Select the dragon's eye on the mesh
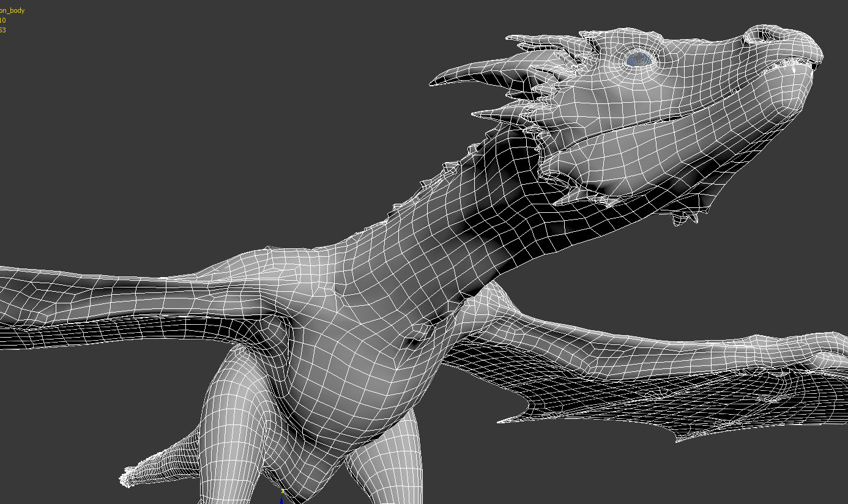The height and width of the screenshot is (504, 848). coord(639,58)
